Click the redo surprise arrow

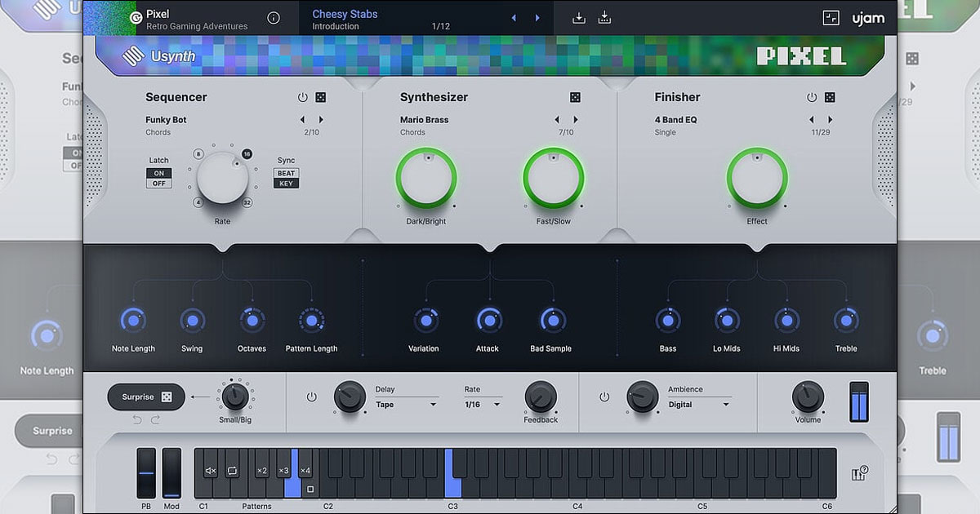155,419
